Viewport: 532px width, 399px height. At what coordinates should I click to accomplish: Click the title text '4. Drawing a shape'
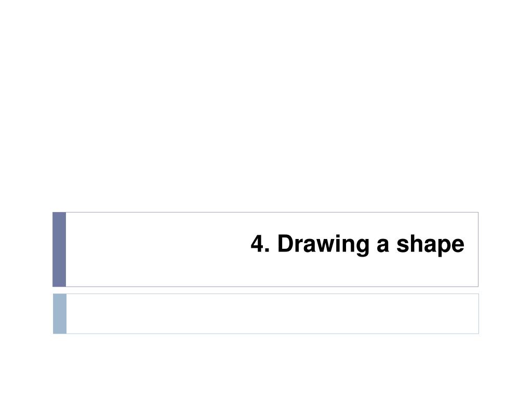pyautogui.click(x=357, y=244)
